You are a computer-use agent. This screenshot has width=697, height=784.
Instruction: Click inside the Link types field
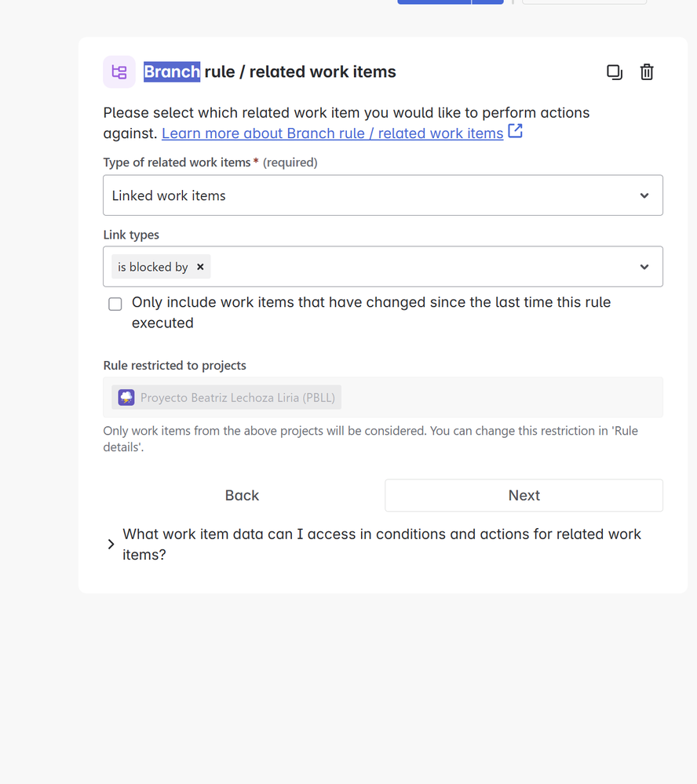tap(383, 267)
